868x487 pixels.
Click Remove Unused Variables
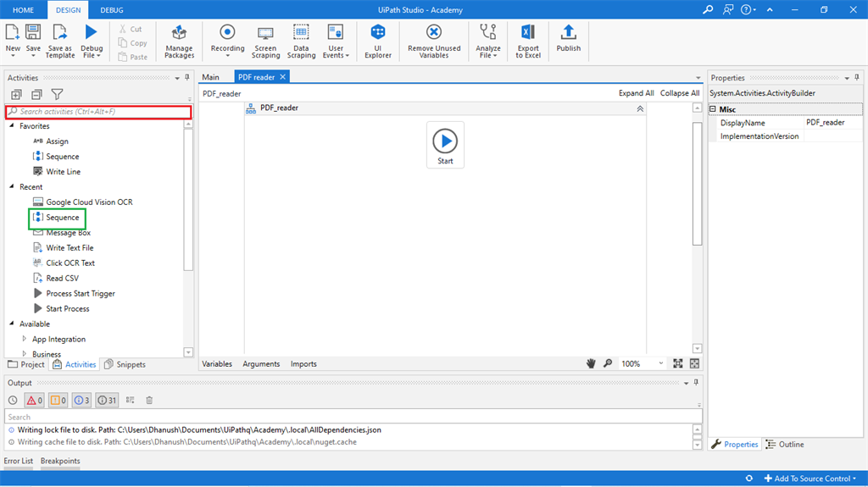coord(434,41)
